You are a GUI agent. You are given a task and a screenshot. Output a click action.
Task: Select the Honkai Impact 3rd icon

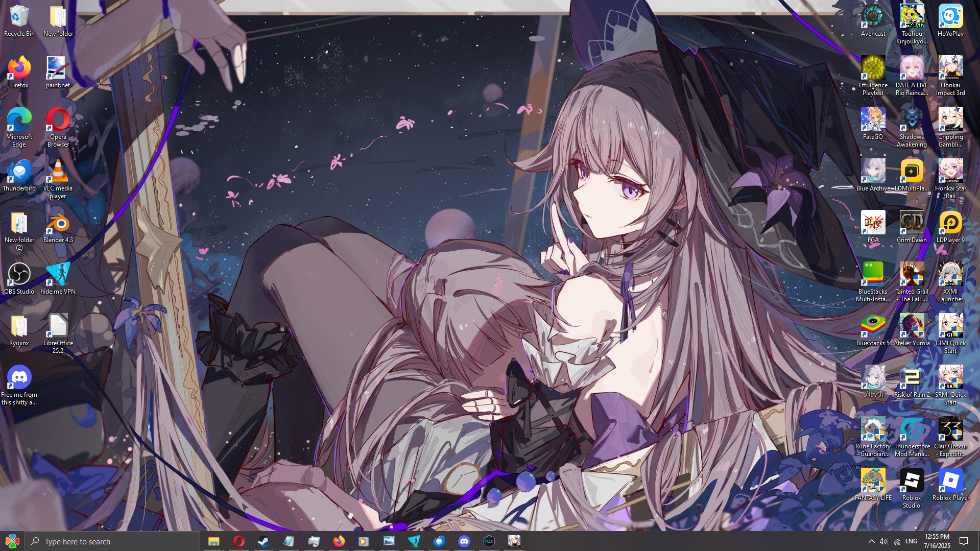pos(950,76)
